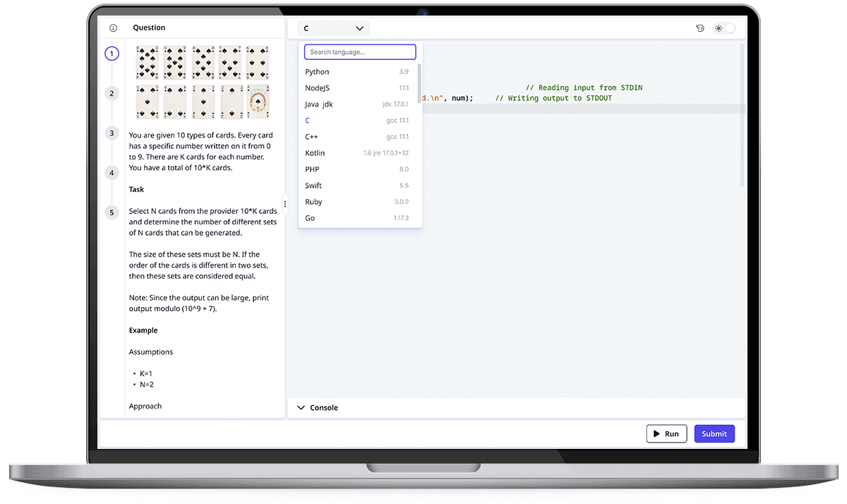Toggle dark mode with the theme switch
847x504 pixels.
[728, 27]
